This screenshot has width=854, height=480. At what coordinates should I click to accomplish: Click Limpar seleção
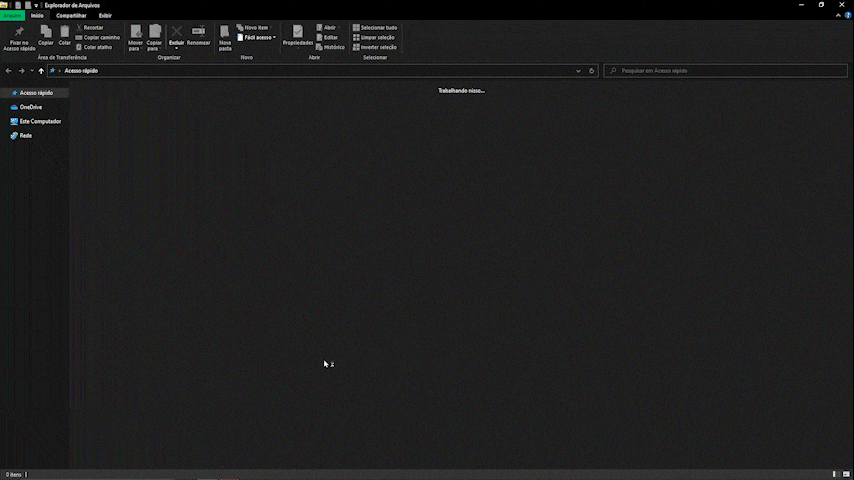tap(374, 38)
